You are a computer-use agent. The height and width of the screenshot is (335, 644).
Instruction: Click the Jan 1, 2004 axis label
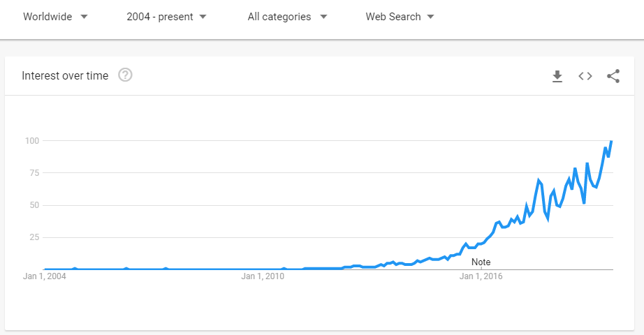click(x=45, y=276)
